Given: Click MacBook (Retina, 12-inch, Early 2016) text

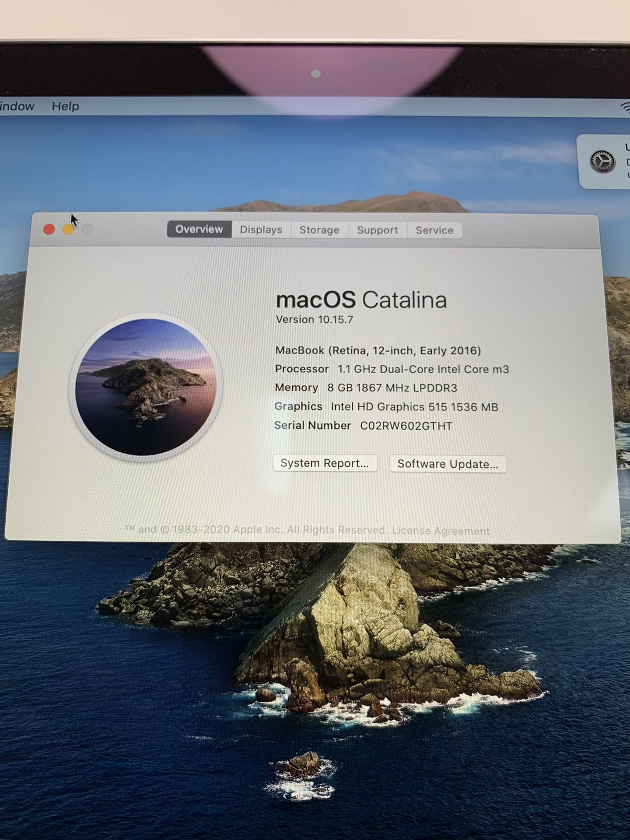Looking at the screenshot, I should [x=378, y=350].
